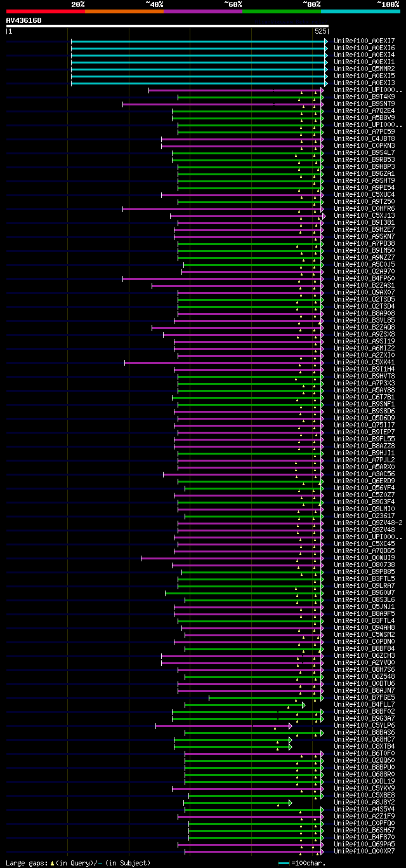
Task: Select label UniRef100_C4JBT8
Action: coord(364,138)
